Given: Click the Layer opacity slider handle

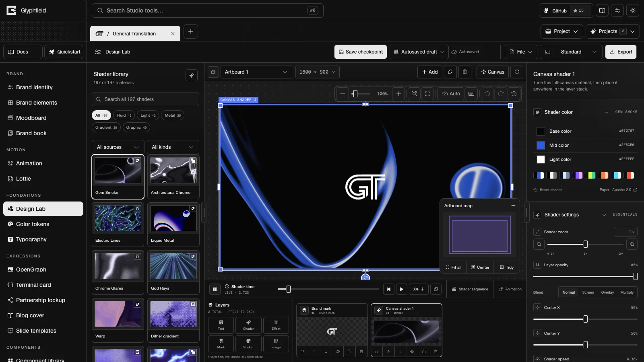Looking at the screenshot, I should pyautogui.click(x=635, y=276).
